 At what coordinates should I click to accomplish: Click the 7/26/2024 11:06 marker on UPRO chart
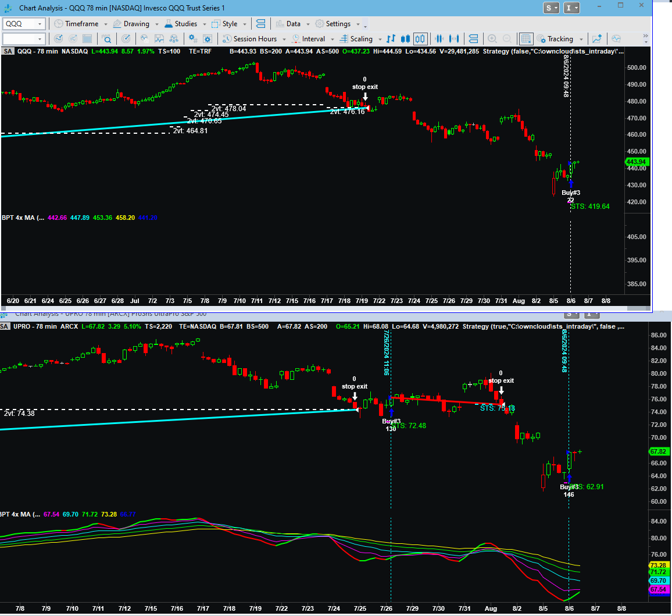(x=387, y=352)
